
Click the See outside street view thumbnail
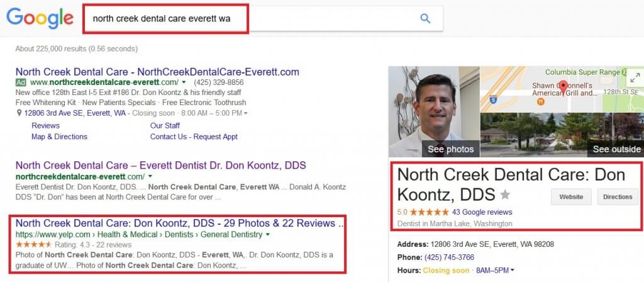click(x=562, y=135)
